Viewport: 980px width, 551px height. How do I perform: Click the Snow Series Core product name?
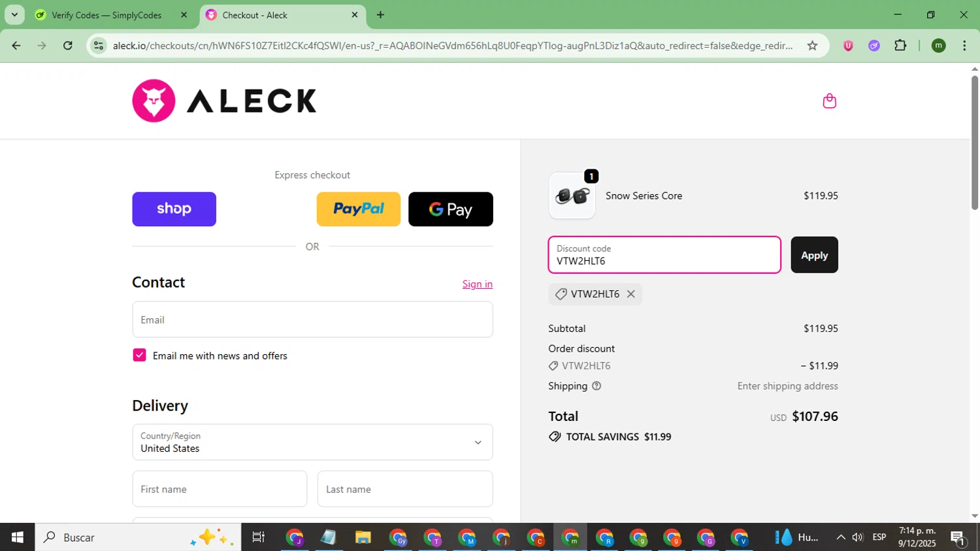click(x=644, y=196)
